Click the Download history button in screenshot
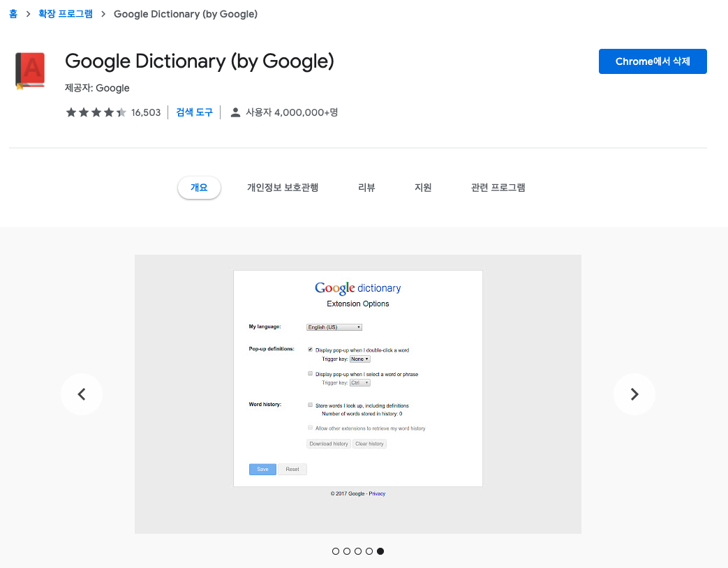The image size is (728, 568). [x=329, y=444]
